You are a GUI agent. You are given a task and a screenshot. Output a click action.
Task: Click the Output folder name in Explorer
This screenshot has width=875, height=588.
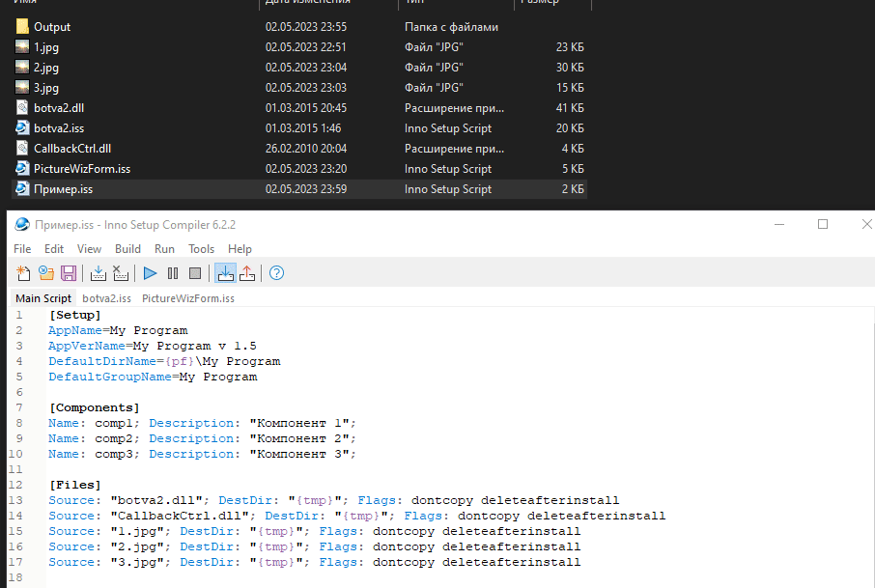[52, 27]
